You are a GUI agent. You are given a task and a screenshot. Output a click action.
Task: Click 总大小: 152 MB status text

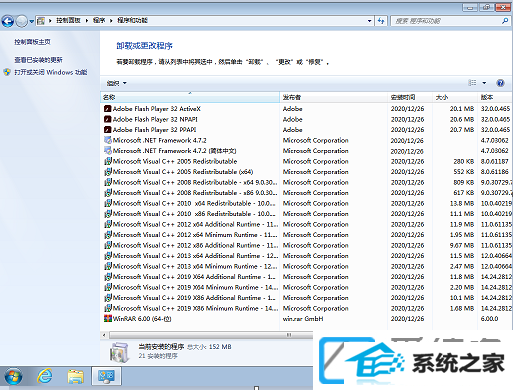[209, 347]
